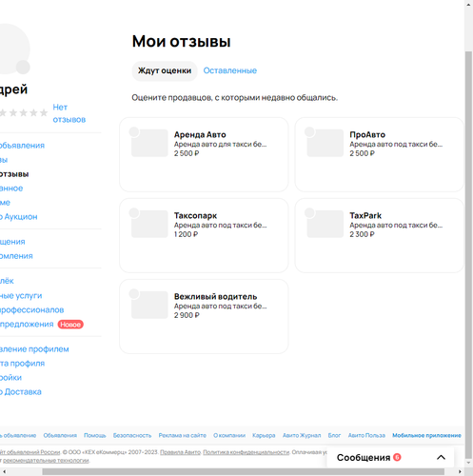Open the profile management sidebar link
Image resolution: width=473 pixels, height=476 pixels.
34,349
